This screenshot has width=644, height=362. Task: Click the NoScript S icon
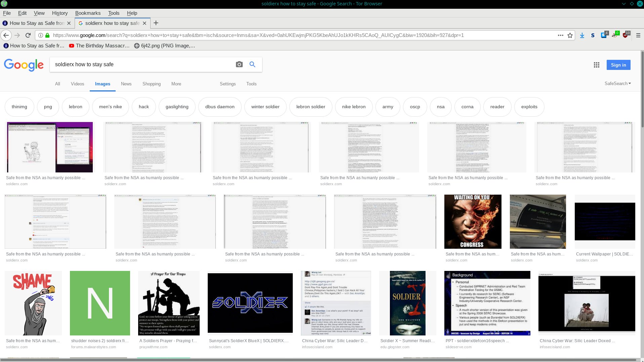tap(593, 35)
